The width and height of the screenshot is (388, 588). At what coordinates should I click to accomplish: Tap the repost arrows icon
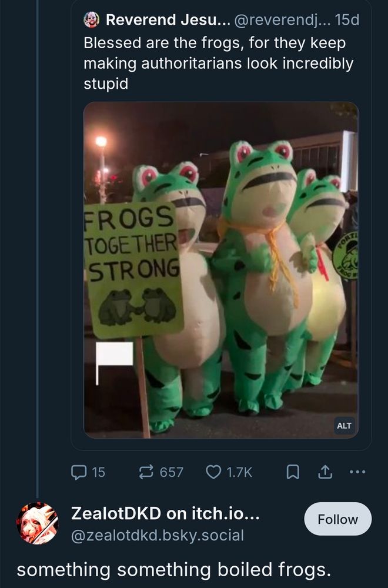coord(146,472)
